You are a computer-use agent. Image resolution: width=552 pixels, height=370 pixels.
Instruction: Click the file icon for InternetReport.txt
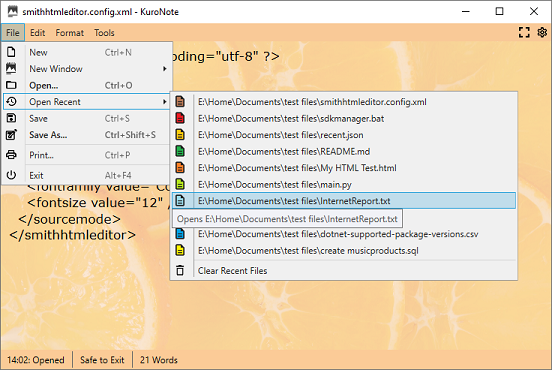click(180, 201)
